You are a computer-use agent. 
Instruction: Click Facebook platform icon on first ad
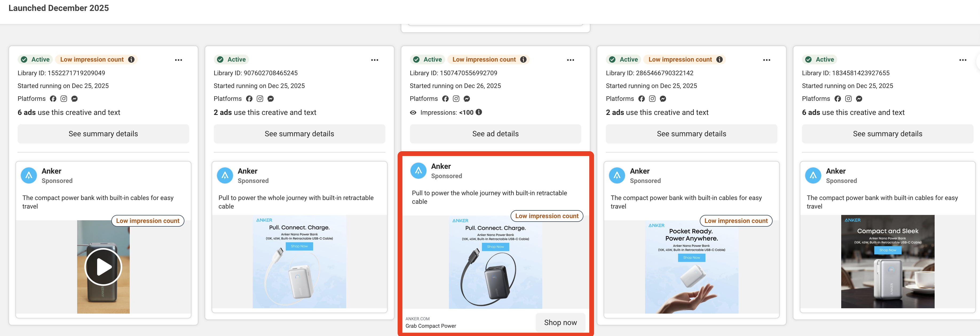click(53, 99)
